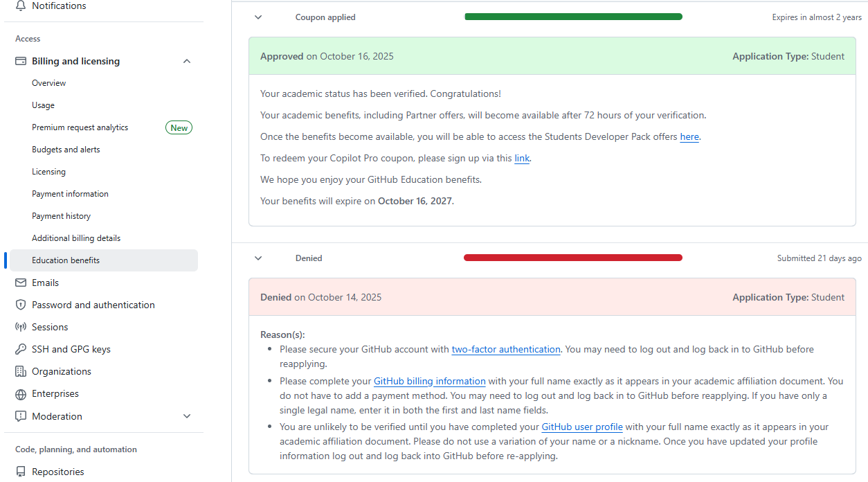The image size is (868, 482).
Task: Click the Enterprises globe icon
Action: point(21,393)
